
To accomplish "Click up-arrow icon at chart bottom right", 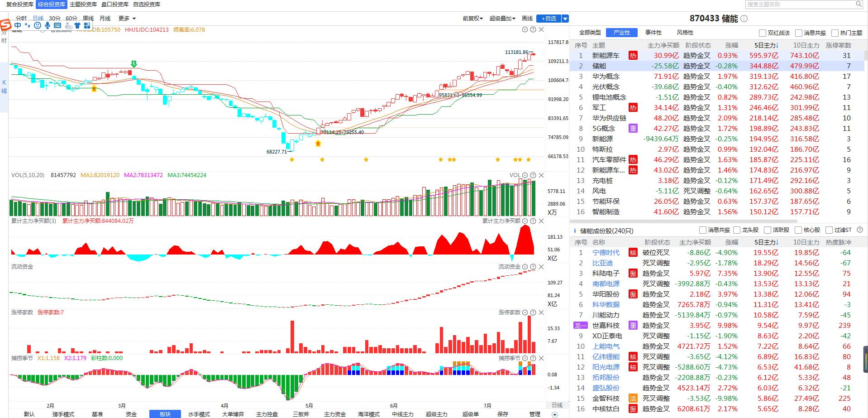I will (x=555, y=414).
